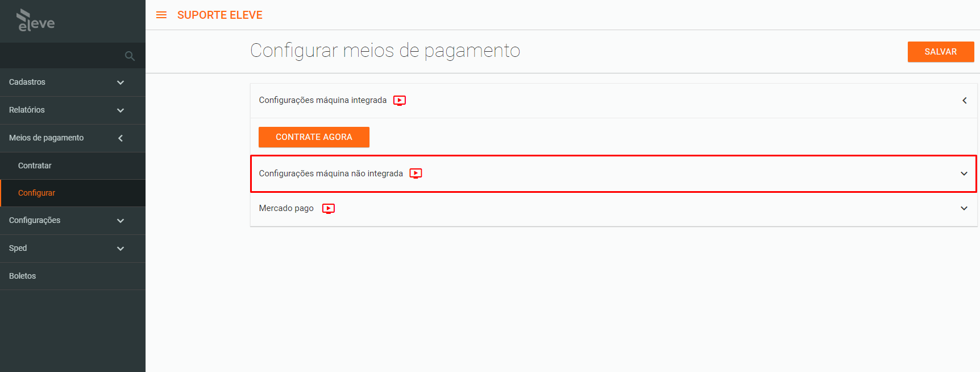Click the SALVAR button
Screen dimensions: 980x372
point(941,52)
